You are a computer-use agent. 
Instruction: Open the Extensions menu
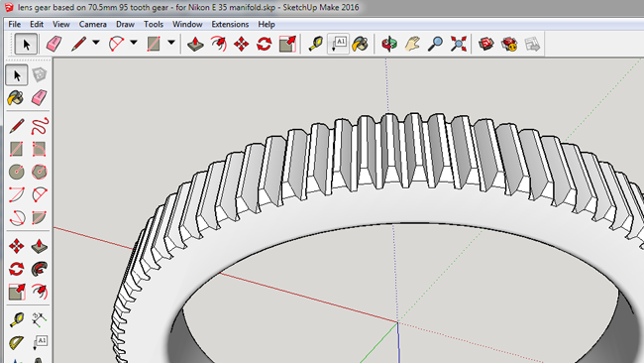pyautogui.click(x=230, y=24)
